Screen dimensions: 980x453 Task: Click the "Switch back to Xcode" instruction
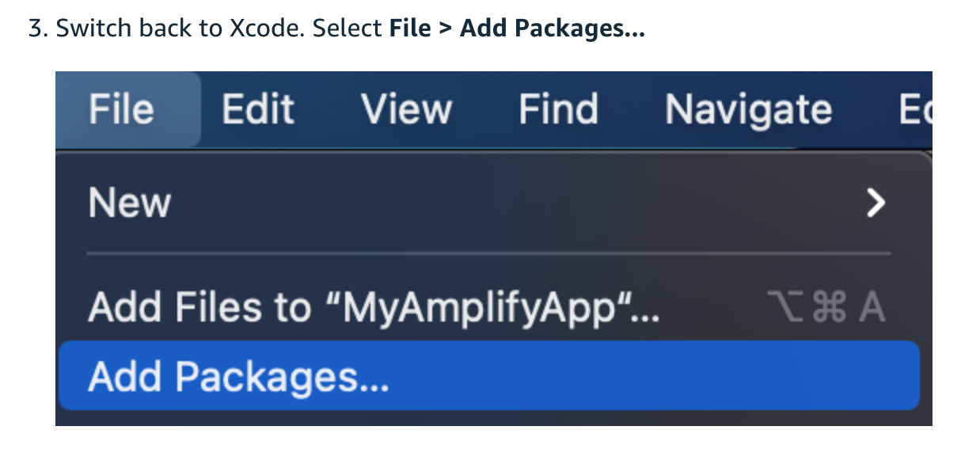[x=179, y=30]
